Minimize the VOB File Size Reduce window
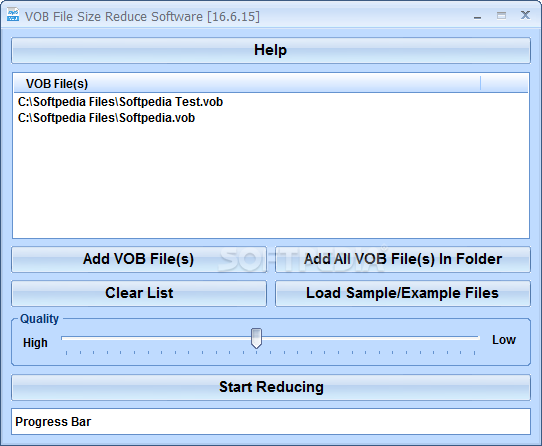 coord(477,16)
